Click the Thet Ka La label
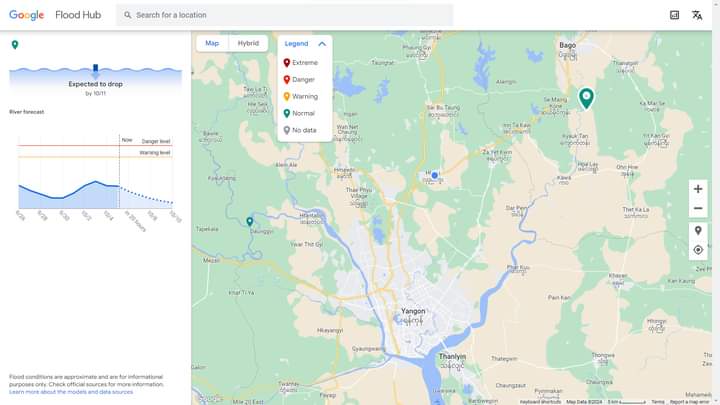 pos(636,209)
